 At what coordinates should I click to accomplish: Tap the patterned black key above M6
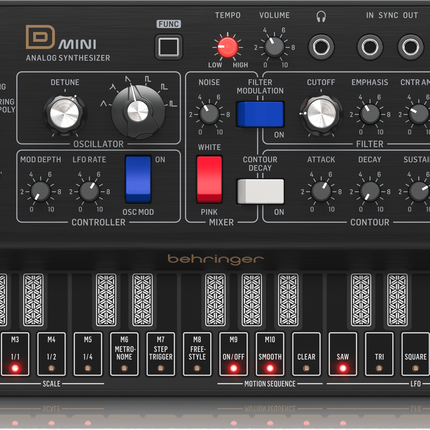(106, 300)
